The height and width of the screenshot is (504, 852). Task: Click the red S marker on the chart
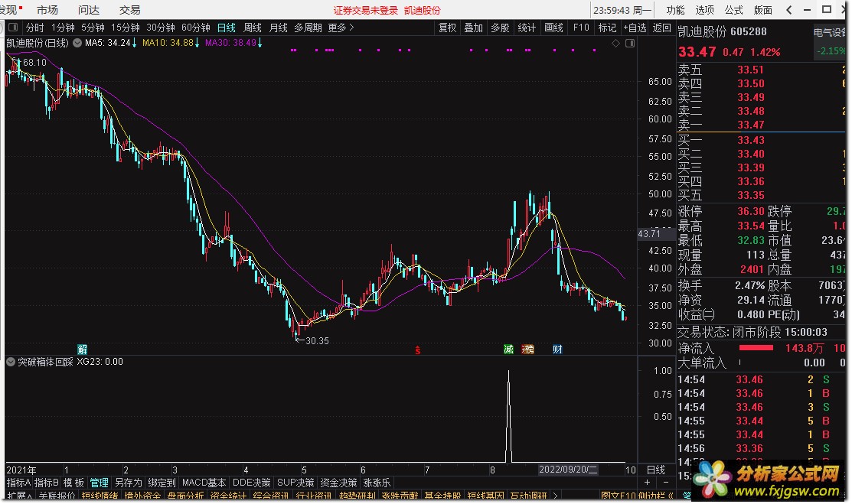tap(417, 350)
